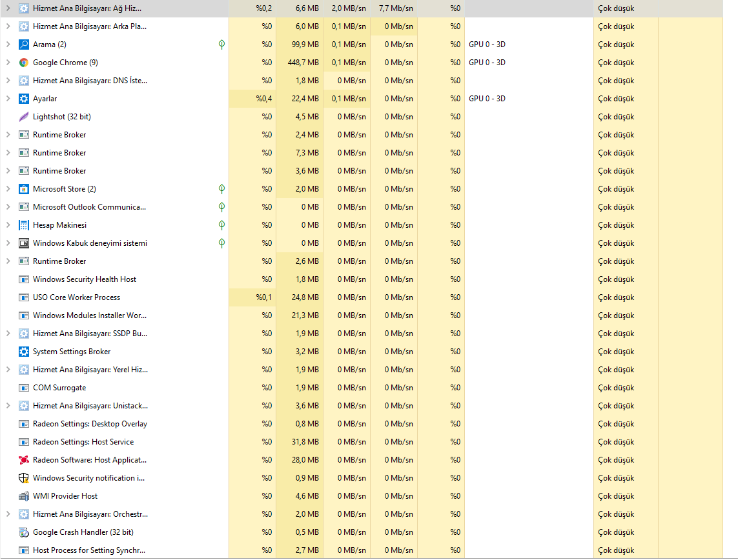
Task: Expand the Ayarlar process row
Action: [8, 99]
